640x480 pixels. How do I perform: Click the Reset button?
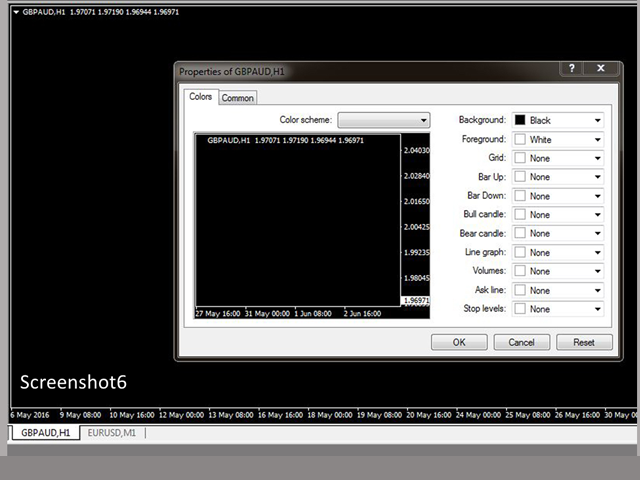pos(583,342)
